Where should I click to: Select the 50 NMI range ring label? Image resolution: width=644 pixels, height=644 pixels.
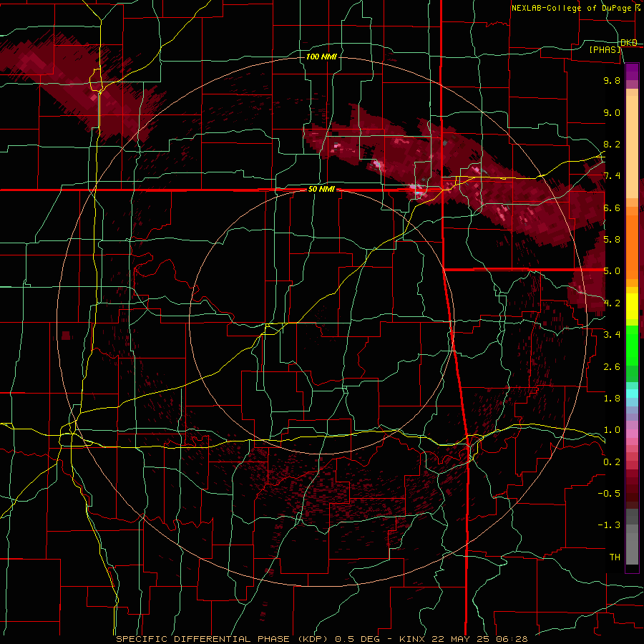coord(321,190)
